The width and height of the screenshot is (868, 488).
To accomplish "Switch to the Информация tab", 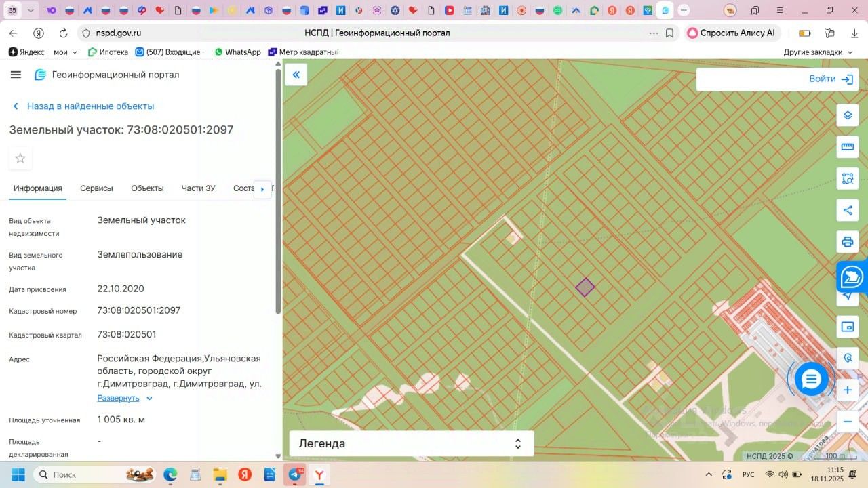I will (x=38, y=188).
